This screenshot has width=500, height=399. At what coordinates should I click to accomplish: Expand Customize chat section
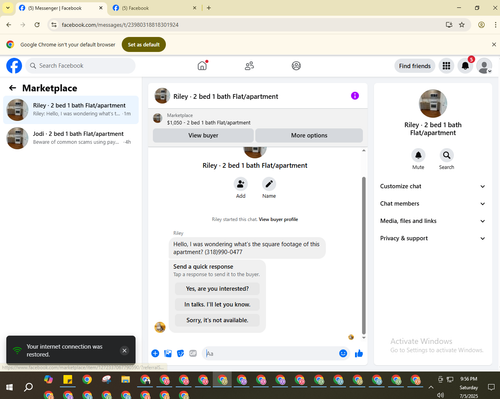click(x=433, y=186)
